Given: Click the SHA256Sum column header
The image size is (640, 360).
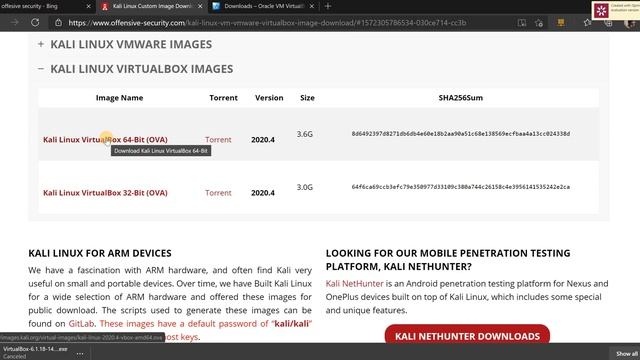Looking at the screenshot, I should (460, 98).
